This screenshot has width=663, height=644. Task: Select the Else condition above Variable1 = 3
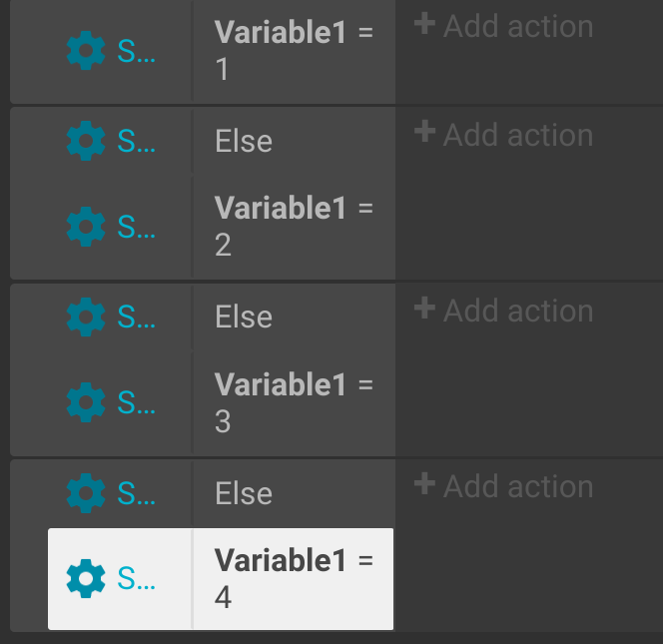[x=295, y=317]
